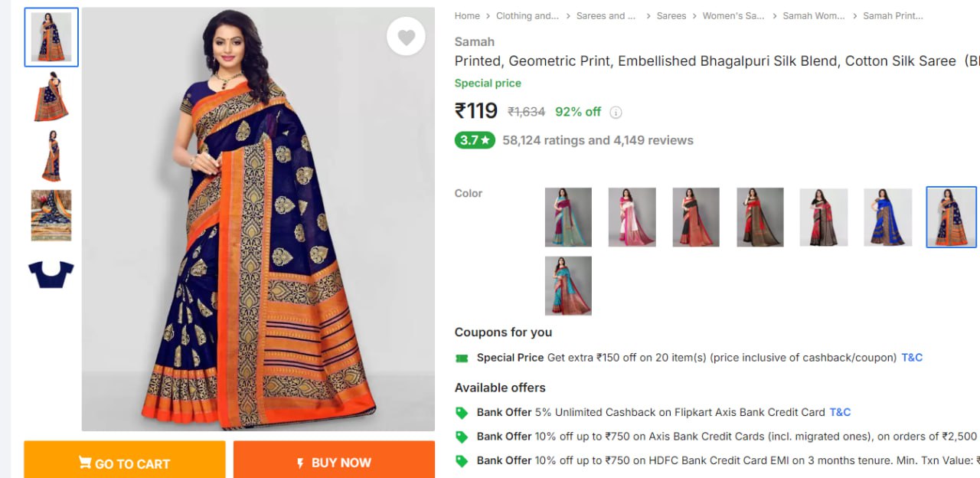Image resolution: width=980 pixels, height=478 pixels.
Task: Click the lightning icon on Buy Now
Action: click(300, 463)
